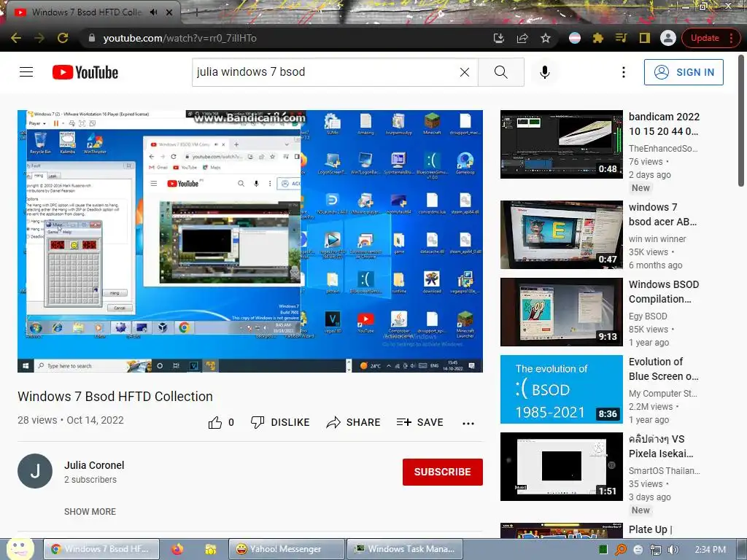The width and height of the screenshot is (747, 560).
Task: Open Evolution of Blue Screen title link
Action: tap(664, 369)
